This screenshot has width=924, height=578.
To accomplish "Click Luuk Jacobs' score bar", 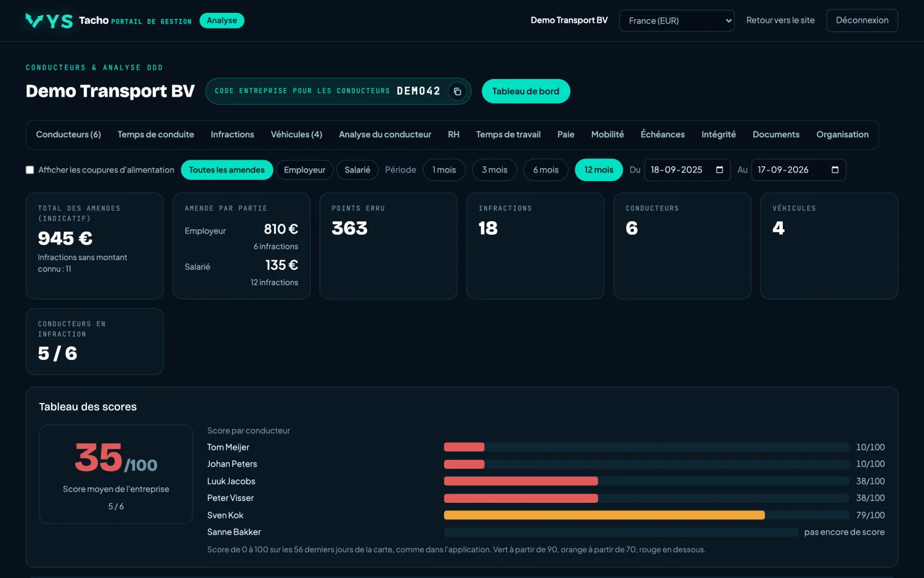I will [x=646, y=481].
